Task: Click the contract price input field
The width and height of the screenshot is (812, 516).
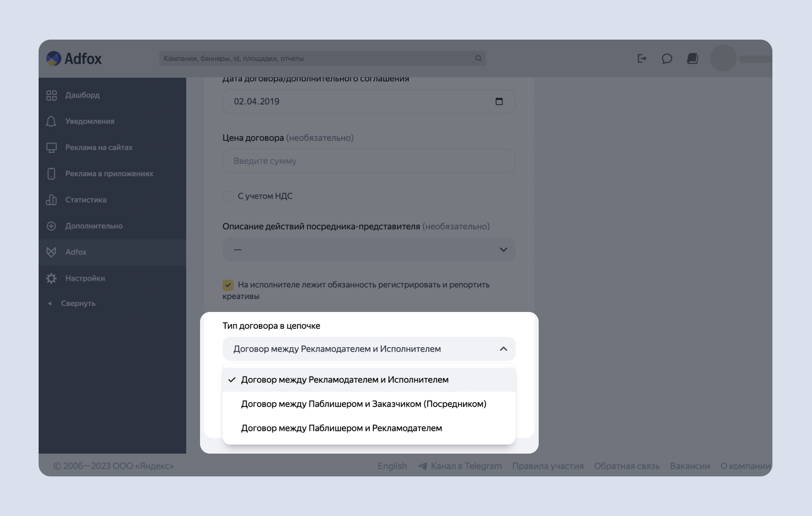Action: point(369,161)
